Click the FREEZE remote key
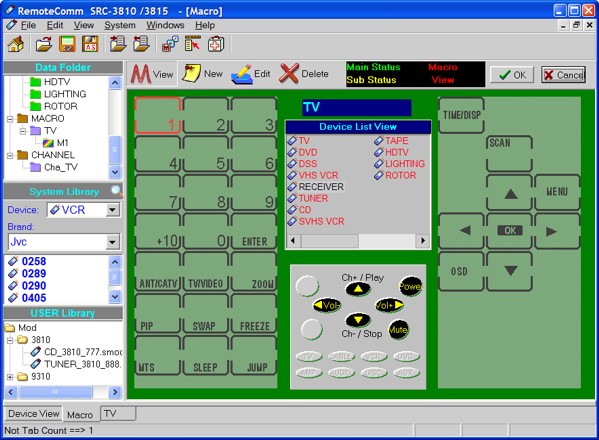Screen dimensions: 599x440 254,313
